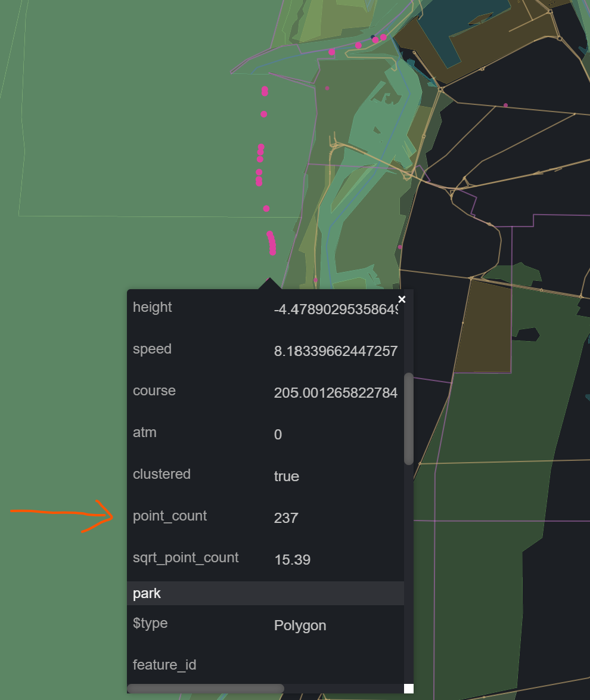Select the point_count value 237

coord(286,518)
